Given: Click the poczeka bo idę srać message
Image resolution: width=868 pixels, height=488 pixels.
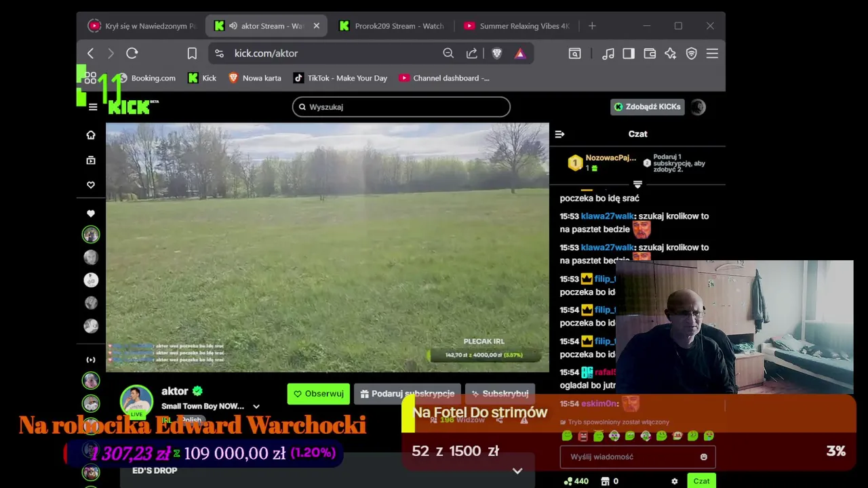Looking at the screenshot, I should [x=599, y=198].
